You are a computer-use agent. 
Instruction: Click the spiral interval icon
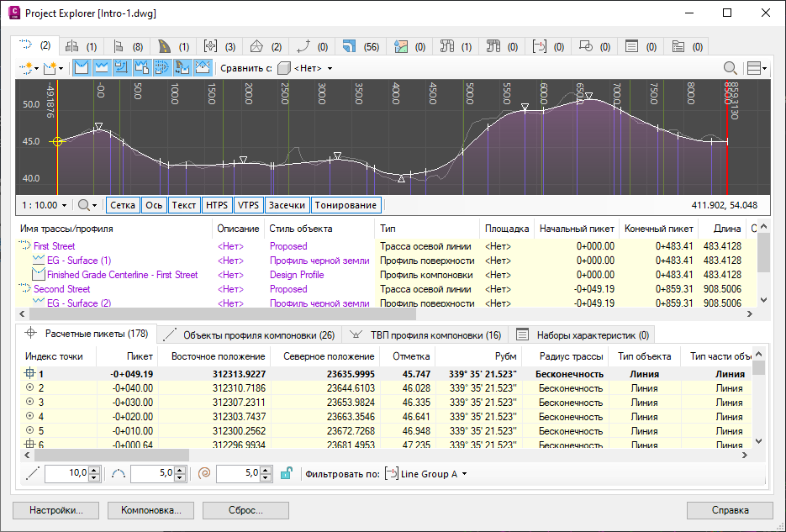click(x=204, y=473)
